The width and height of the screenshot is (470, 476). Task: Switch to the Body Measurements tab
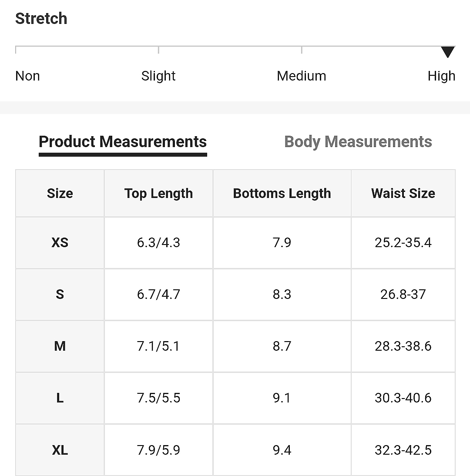[358, 142]
